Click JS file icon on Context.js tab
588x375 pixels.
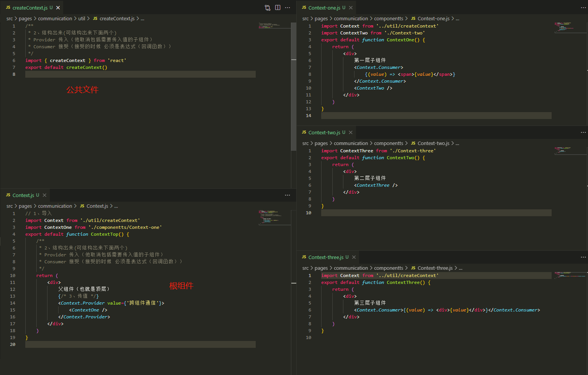point(8,195)
